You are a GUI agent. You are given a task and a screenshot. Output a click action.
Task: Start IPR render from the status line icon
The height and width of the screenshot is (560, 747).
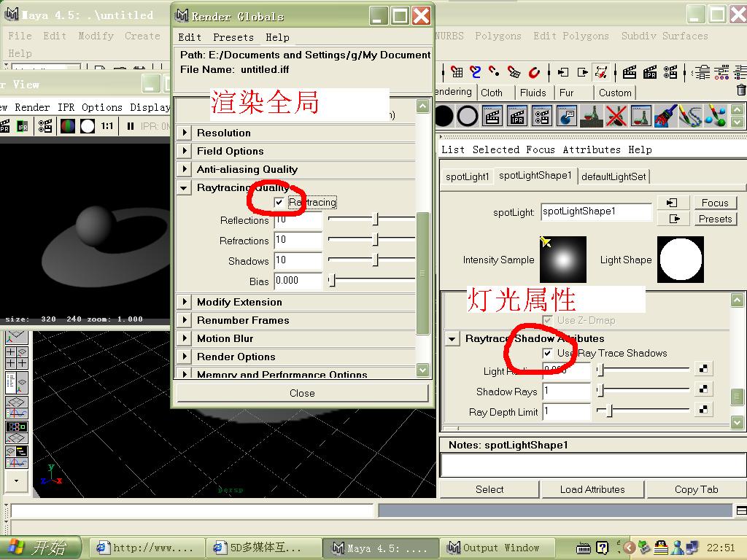pos(650,72)
